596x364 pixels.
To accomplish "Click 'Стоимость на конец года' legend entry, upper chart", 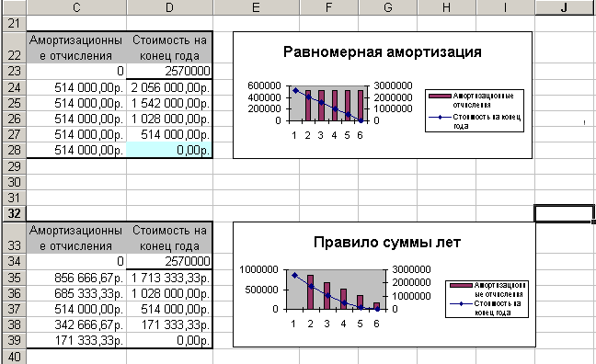I will pos(476,121).
